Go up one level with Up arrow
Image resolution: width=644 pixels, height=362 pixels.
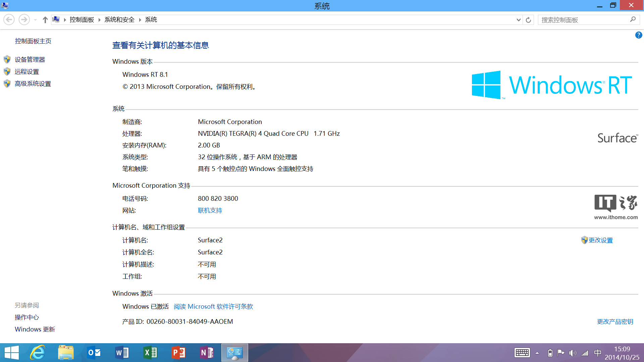tap(45, 20)
